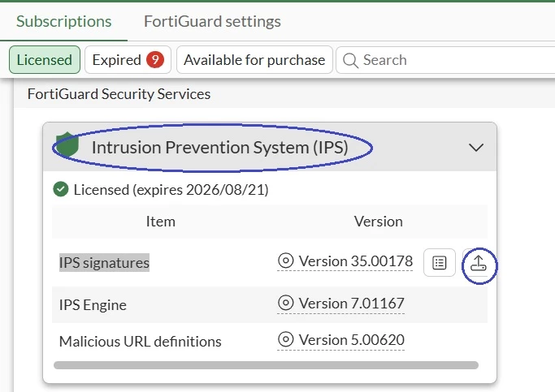Click the Item column header
The height and width of the screenshot is (392, 555).
pyautogui.click(x=161, y=222)
